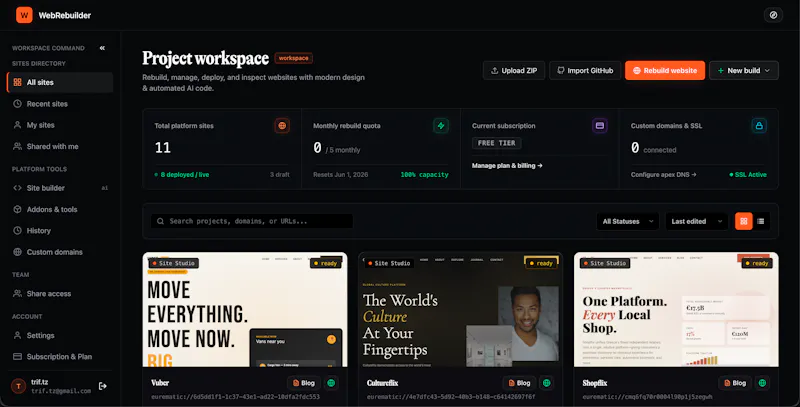This screenshot has height=407, width=800.
Task: Open Site builder tool
Action: (60, 188)
